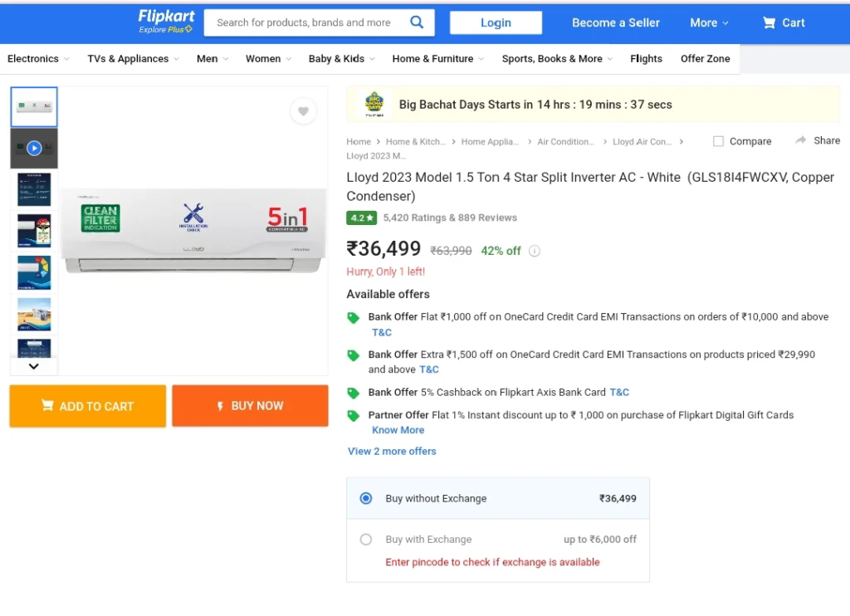Screen dimensions: 850x616
Task: Expand the Electronics category menu
Action: click(x=38, y=59)
